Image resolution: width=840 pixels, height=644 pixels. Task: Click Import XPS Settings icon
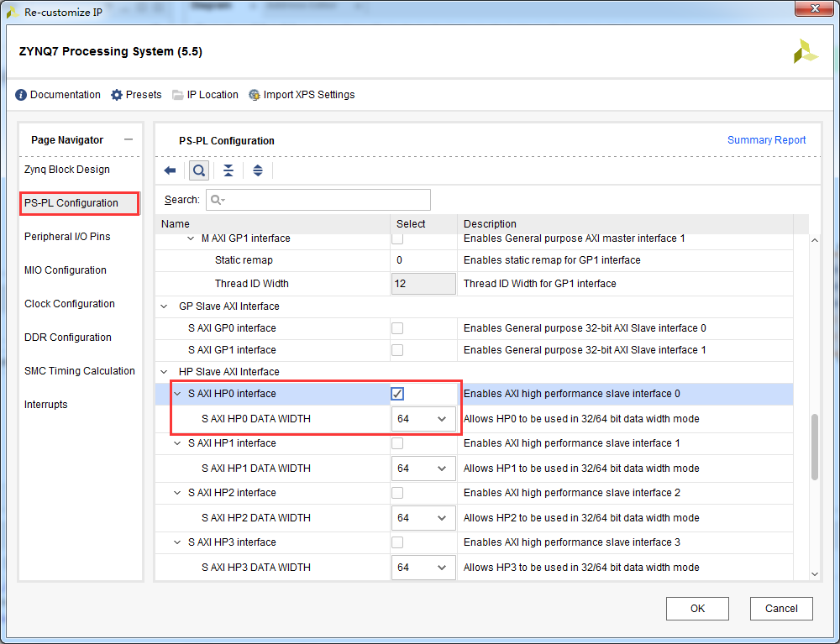255,95
